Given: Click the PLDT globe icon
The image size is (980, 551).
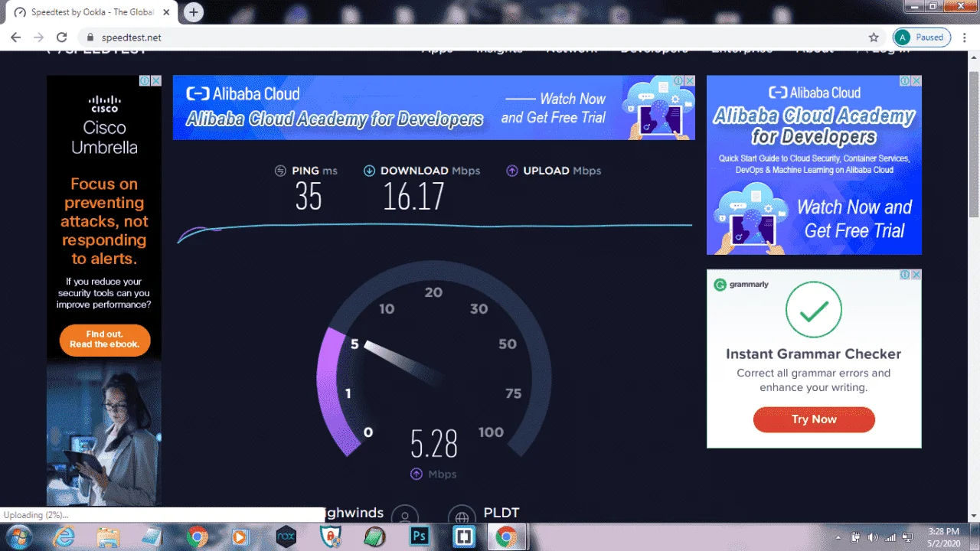Looking at the screenshot, I should click(x=462, y=517).
